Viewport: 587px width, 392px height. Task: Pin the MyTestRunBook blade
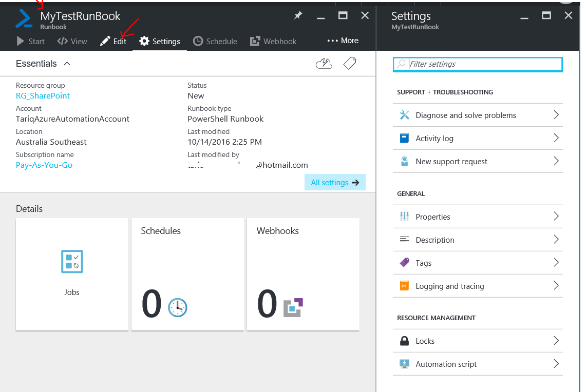(298, 16)
